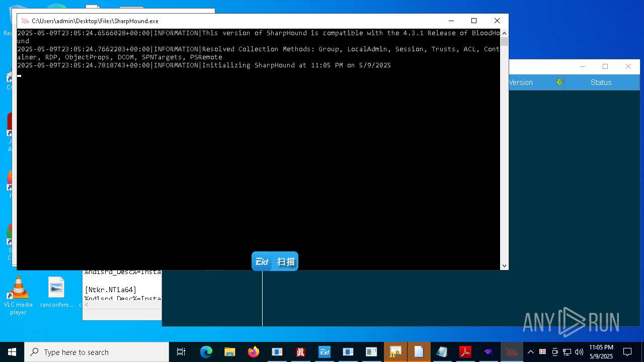
Task: Open the clock showing 11:05 PM
Action: tap(601, 352)
